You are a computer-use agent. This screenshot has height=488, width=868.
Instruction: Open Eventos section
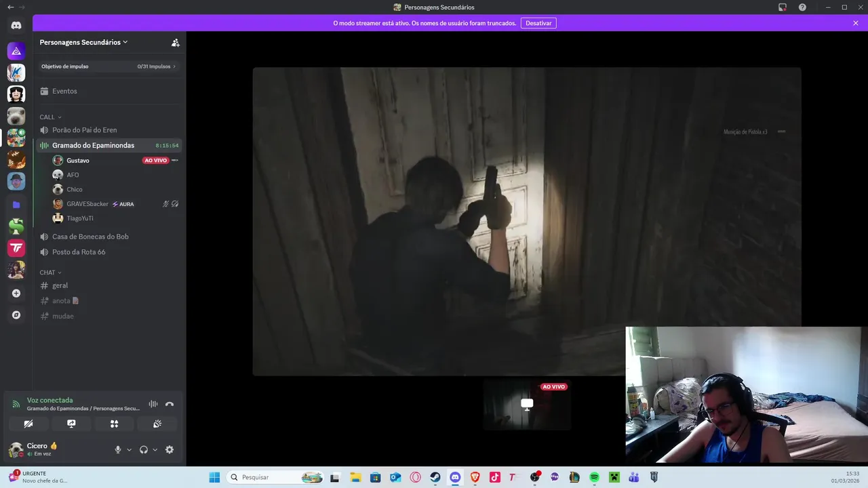point(108,91)
